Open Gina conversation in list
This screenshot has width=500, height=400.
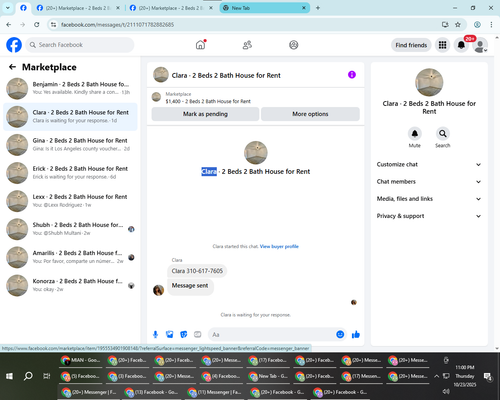point(70,145)
